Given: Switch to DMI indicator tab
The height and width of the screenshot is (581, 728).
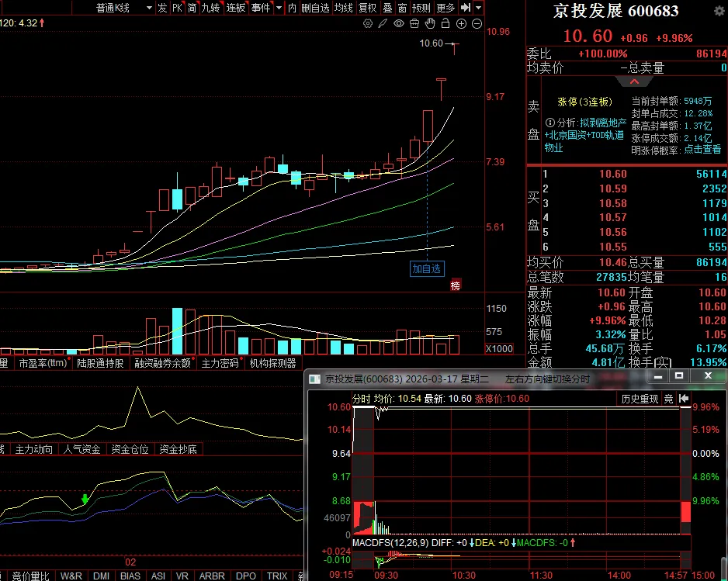Looking at the screenshot, I should click(x=101, y=576).
